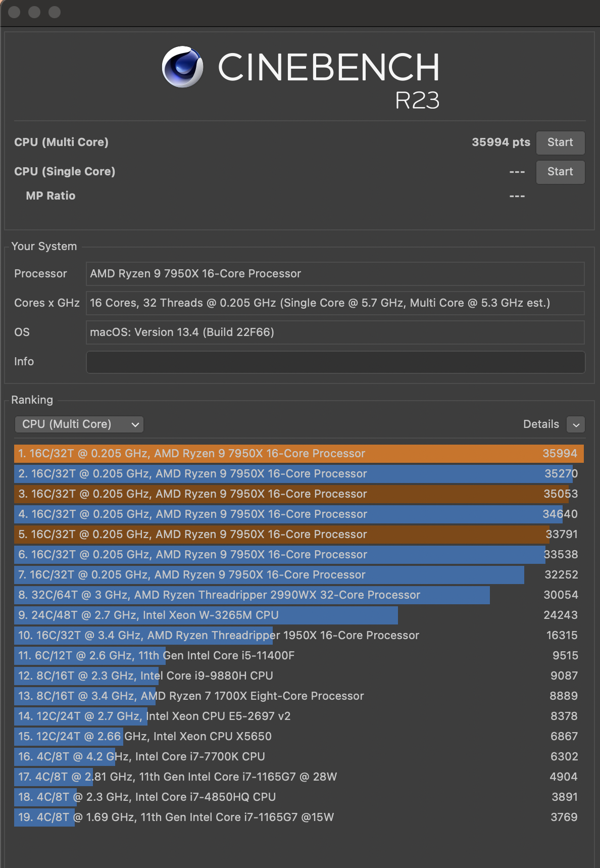Click the CPU (Multi Core) score label

[x=61, y=142]
